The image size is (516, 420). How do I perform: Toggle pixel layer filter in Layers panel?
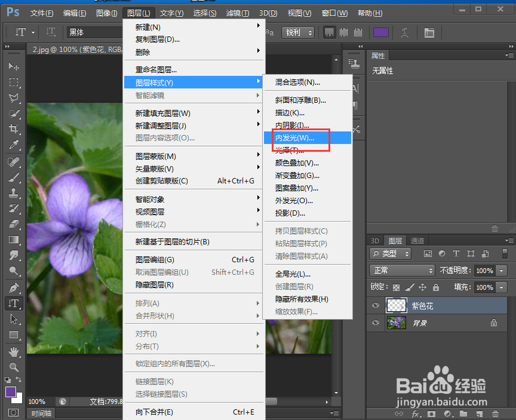(428, 253)
